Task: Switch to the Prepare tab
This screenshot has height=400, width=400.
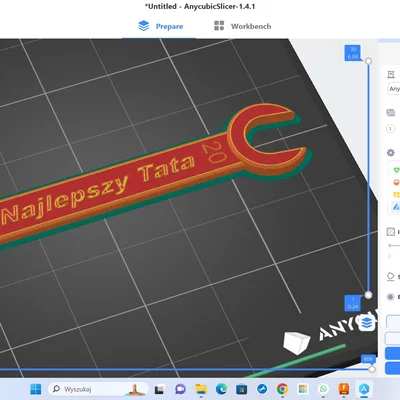Action: [x=161, y=26]
